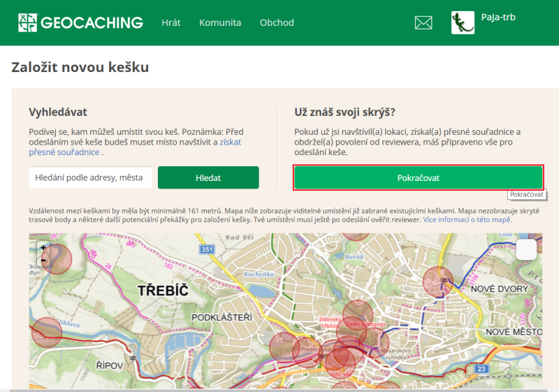Click the cache circle on Jihlava river
Viewport: 559px width, 392px height.
[47, 333]
